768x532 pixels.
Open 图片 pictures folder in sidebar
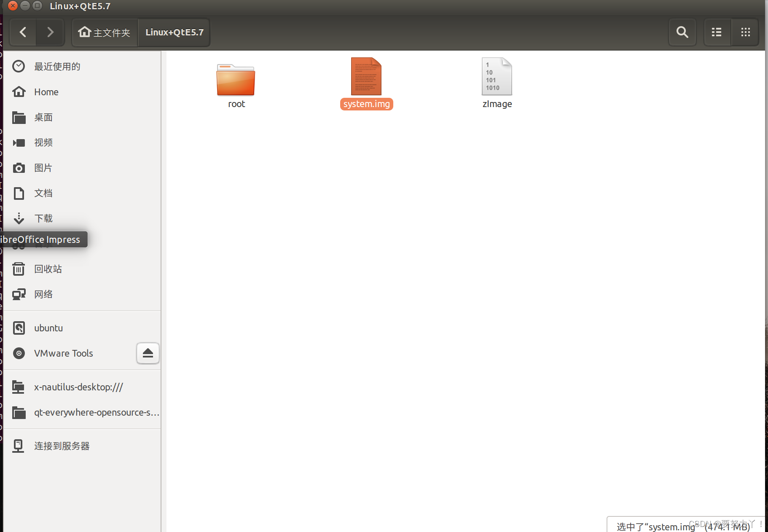point(82,167)
